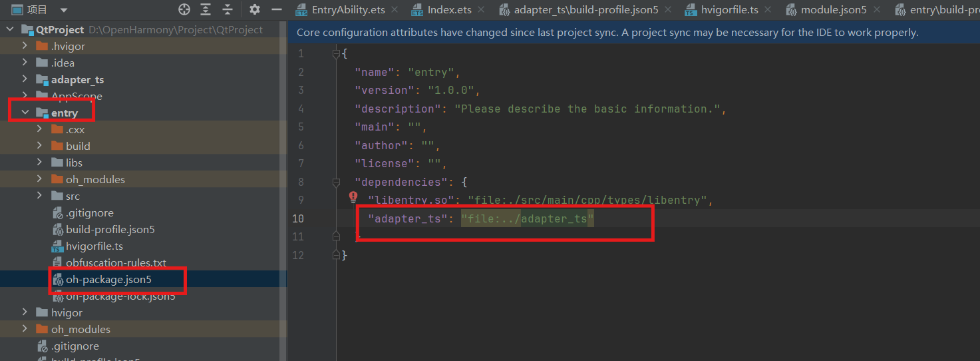Viewport: 980px width, 361px height.
Task: Click the red error bulb on line 9
Action: pyautogui.click(x=353, y=197)
